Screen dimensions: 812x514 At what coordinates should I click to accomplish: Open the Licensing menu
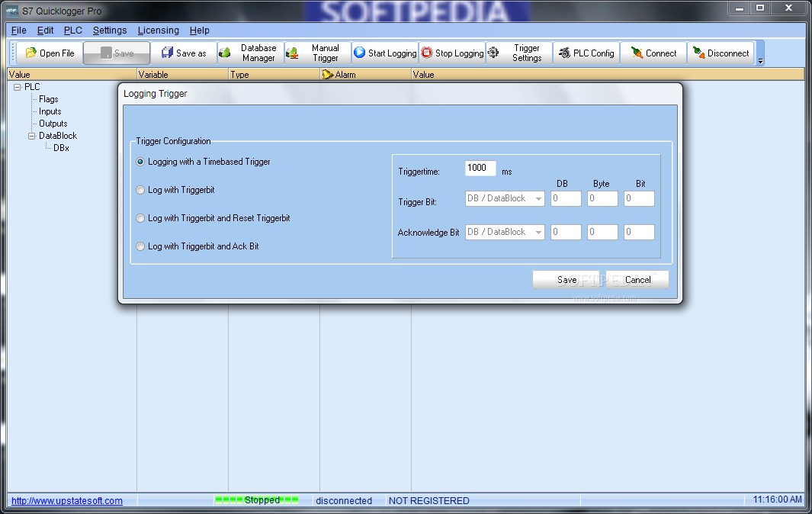coord(159,31)
